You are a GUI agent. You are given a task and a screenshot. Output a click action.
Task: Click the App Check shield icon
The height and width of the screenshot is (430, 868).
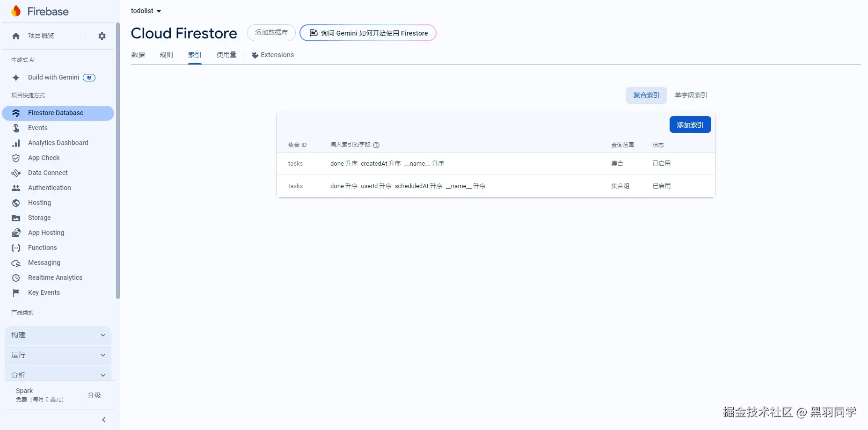16,158
